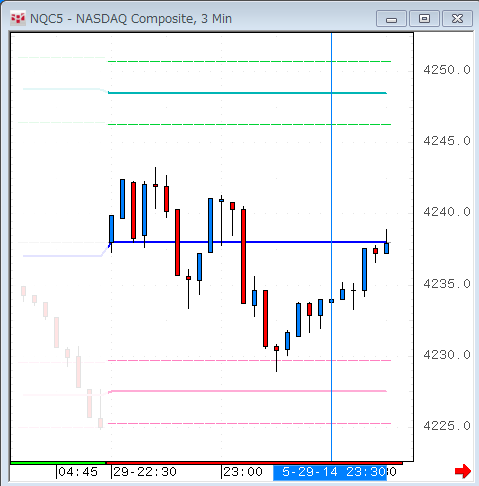Viewport: 479px width, 486px height.
Task: Click the last blue candle at right
Action: (x=386, y=248)
